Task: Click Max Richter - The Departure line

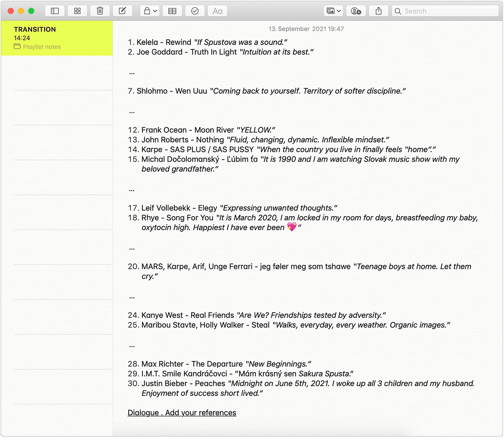Action: 219,364
